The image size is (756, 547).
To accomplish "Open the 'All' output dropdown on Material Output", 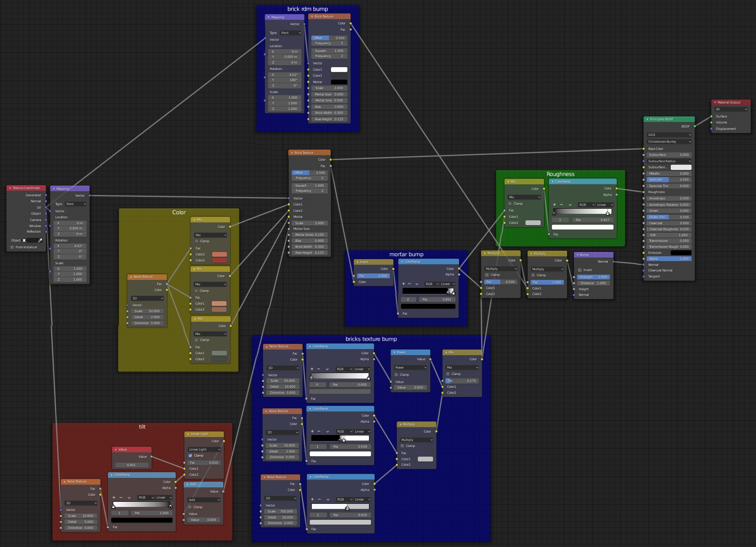I will coord(731,109).
